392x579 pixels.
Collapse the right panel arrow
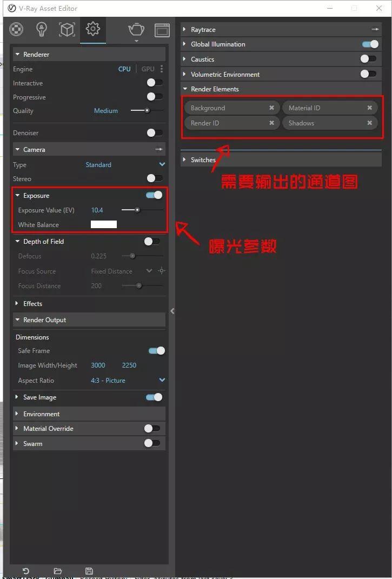[x=172, y=311]
